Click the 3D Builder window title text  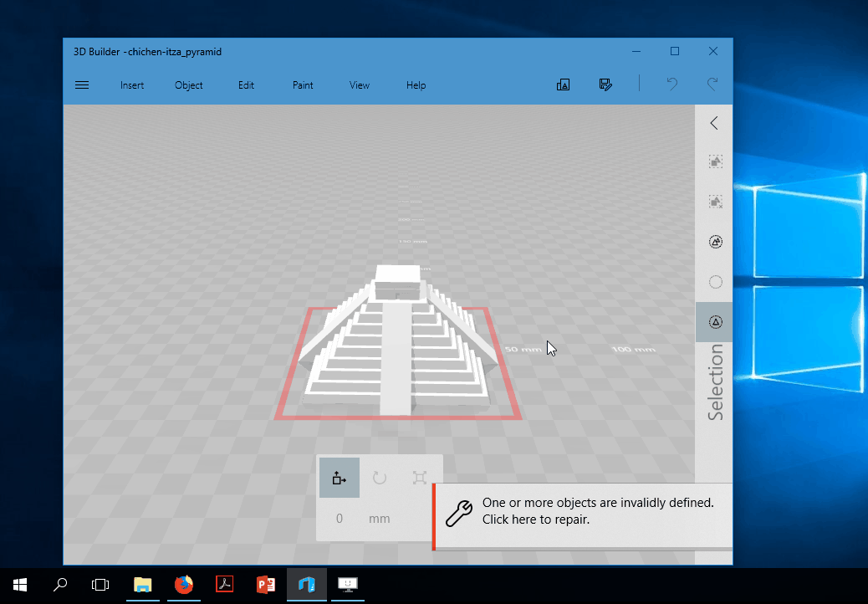tap(147, 52)
